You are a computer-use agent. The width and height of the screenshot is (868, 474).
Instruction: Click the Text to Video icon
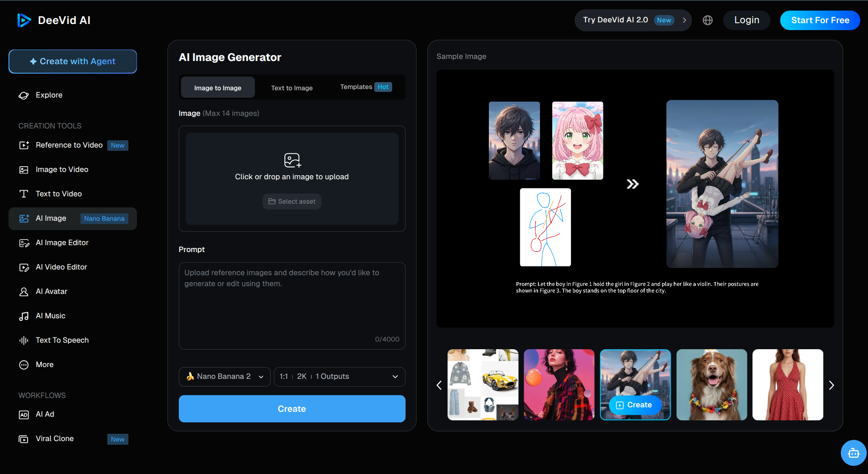pos(24,194)
